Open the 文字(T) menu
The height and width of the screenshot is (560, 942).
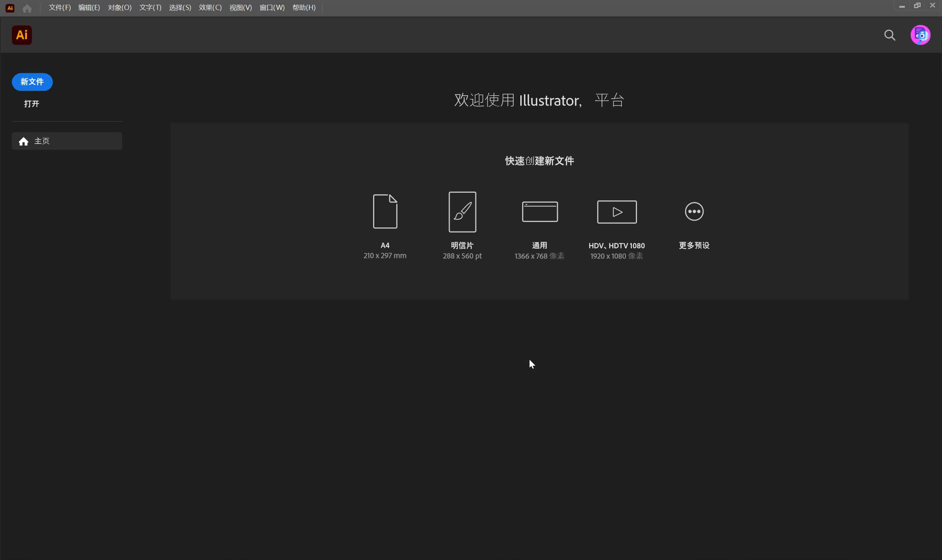tap(150, 8)
